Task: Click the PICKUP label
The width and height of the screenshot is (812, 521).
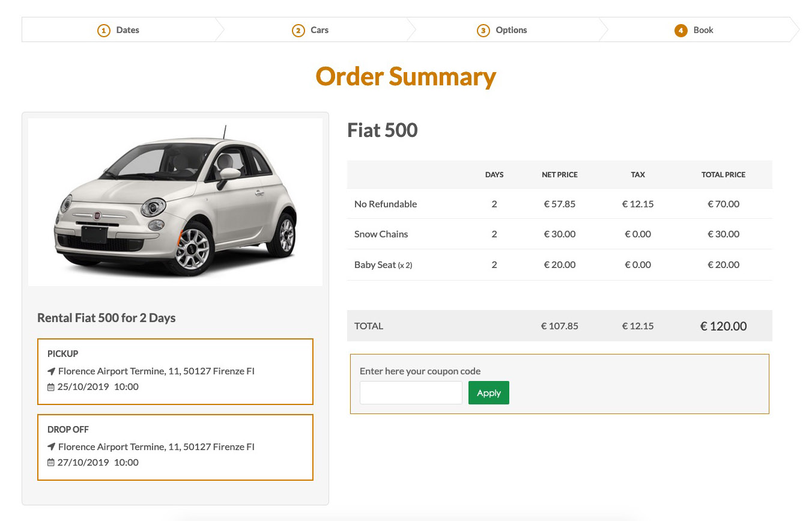Action: coord(63,354)
